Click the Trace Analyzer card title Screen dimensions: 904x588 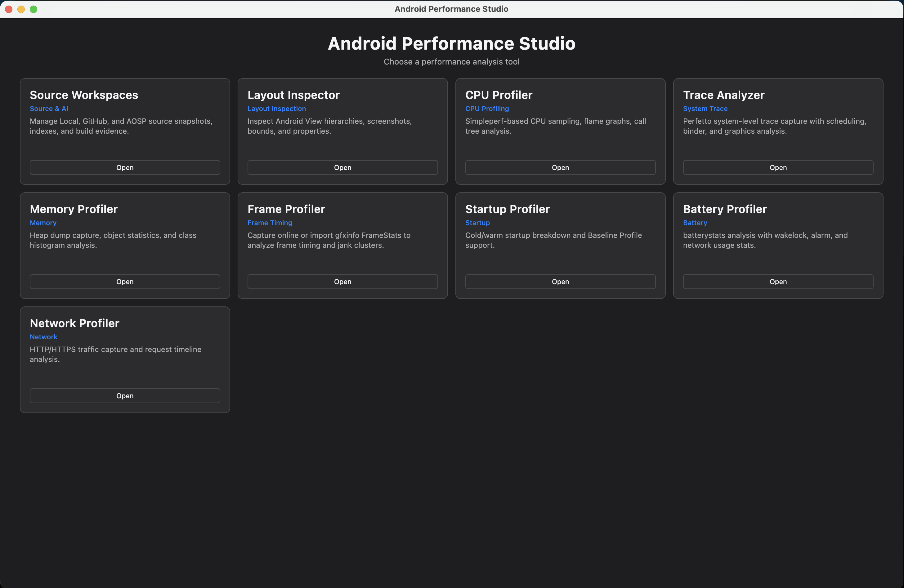[x=723, y=95]
